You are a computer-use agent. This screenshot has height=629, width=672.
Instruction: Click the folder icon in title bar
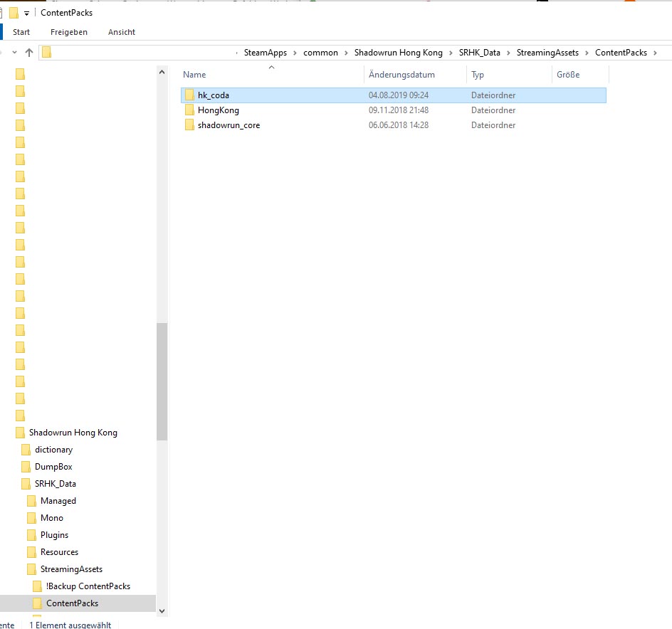[x=14, y=13]
